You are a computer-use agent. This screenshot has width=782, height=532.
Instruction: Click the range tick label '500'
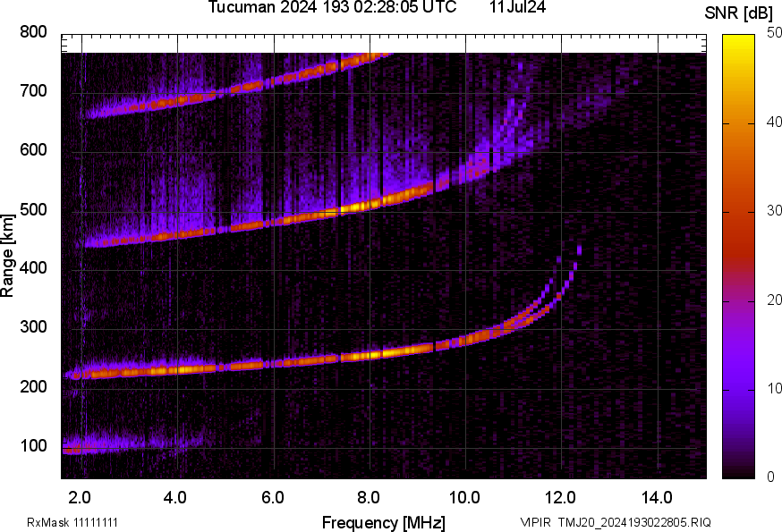tap(33, 209)
